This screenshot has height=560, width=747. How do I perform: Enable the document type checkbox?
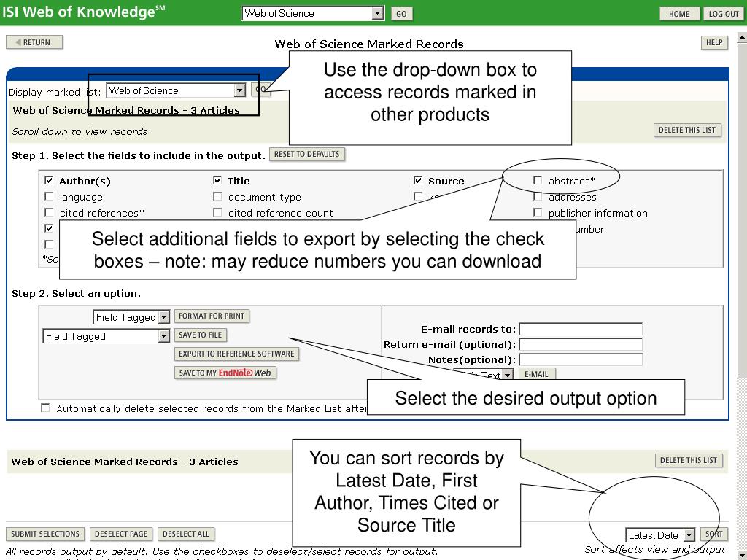217,196
